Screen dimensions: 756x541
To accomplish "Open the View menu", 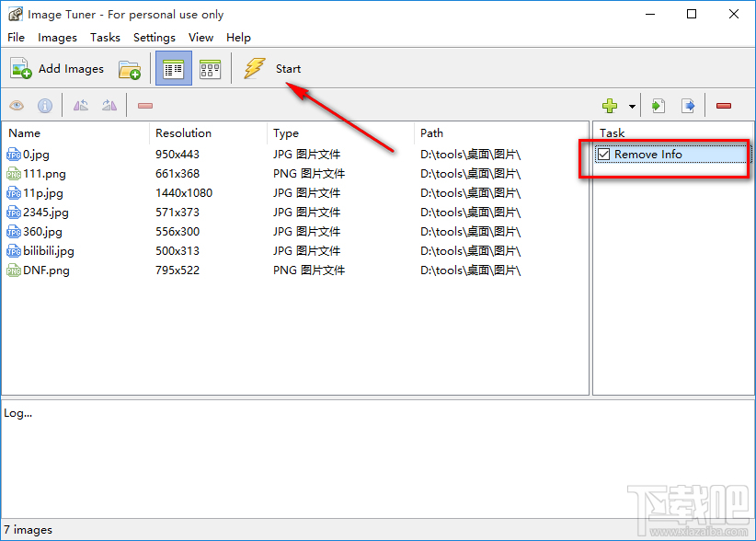I will click(x=200, y=38).
